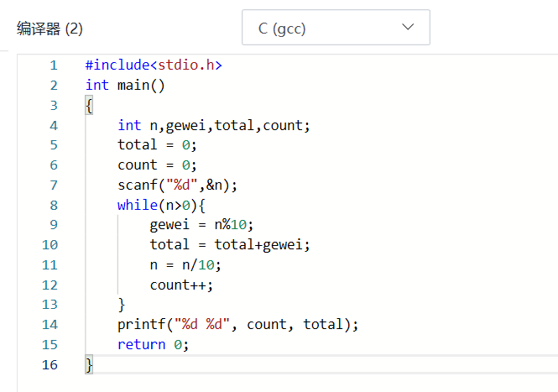Viewport: 558px width, 392px height.
Task: Click the count = 0; statement
Action: (x=157, y=165)
